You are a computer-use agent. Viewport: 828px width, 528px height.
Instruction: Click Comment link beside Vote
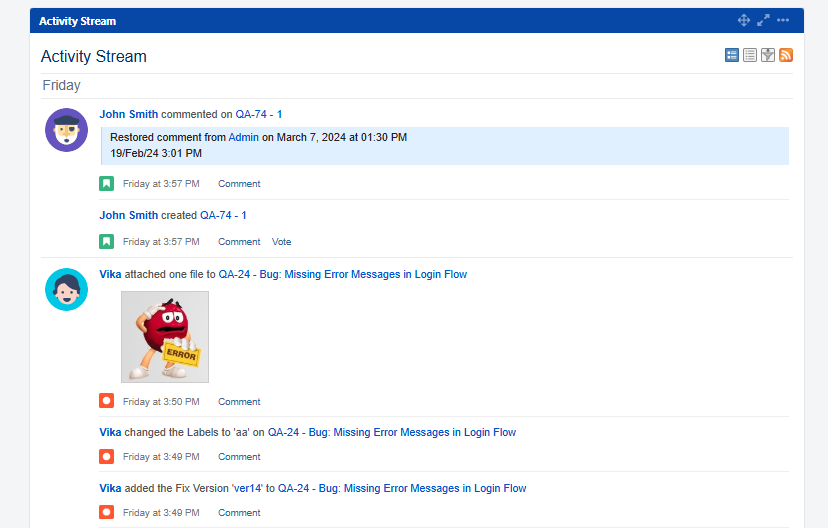click(x=239, y=242)
